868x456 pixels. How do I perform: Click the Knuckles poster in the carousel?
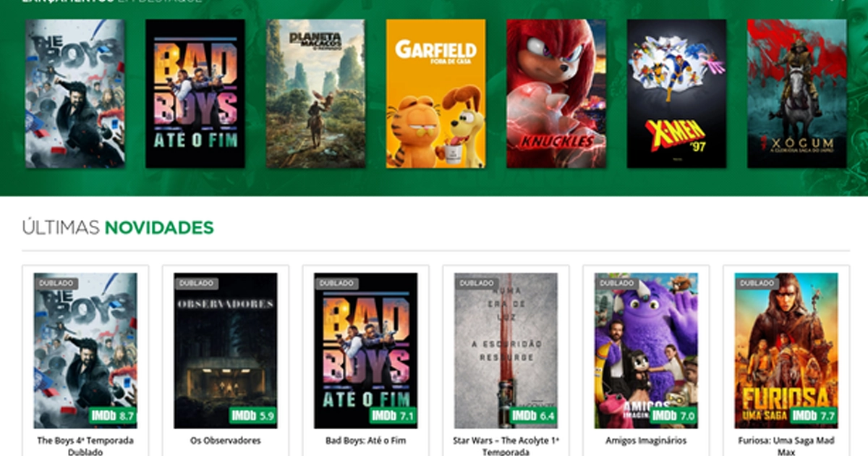pos(557,94)
